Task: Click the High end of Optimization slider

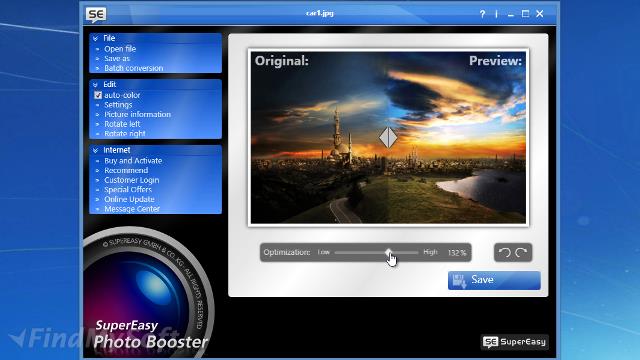Action: [x=430, y=252]
